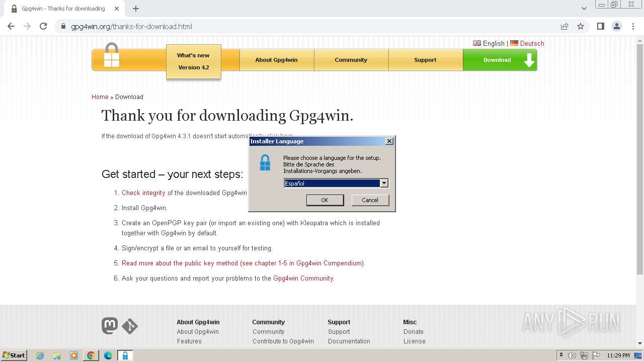Open the tab search chevron

click(584, 9)
